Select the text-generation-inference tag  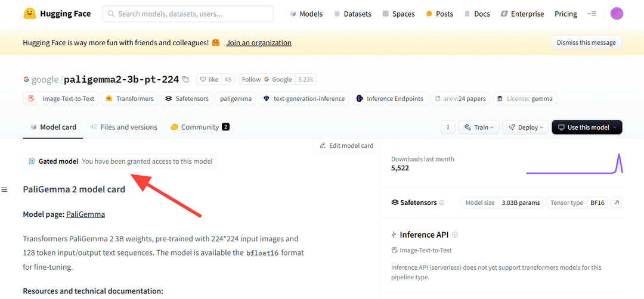click(x=304, y=98)
